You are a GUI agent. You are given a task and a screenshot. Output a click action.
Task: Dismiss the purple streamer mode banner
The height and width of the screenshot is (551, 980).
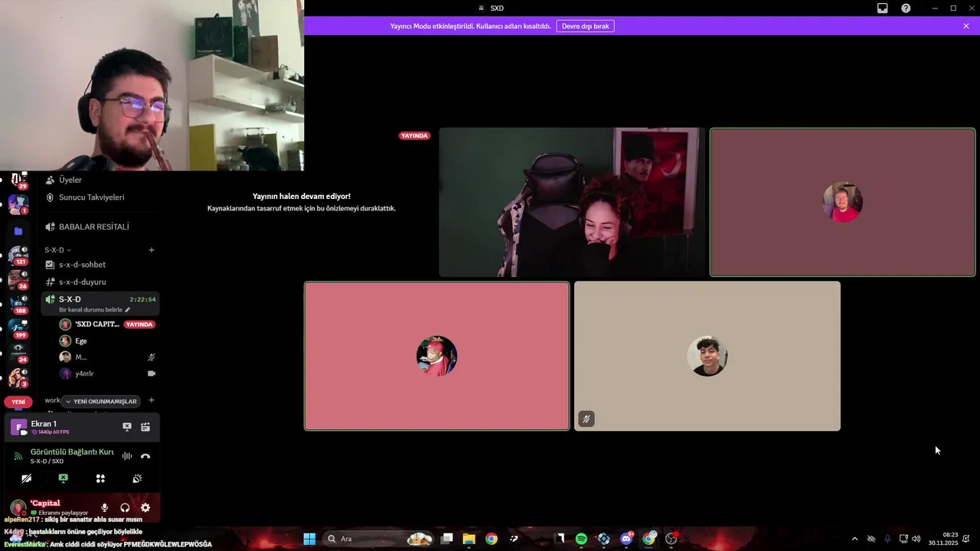[966, 26]
